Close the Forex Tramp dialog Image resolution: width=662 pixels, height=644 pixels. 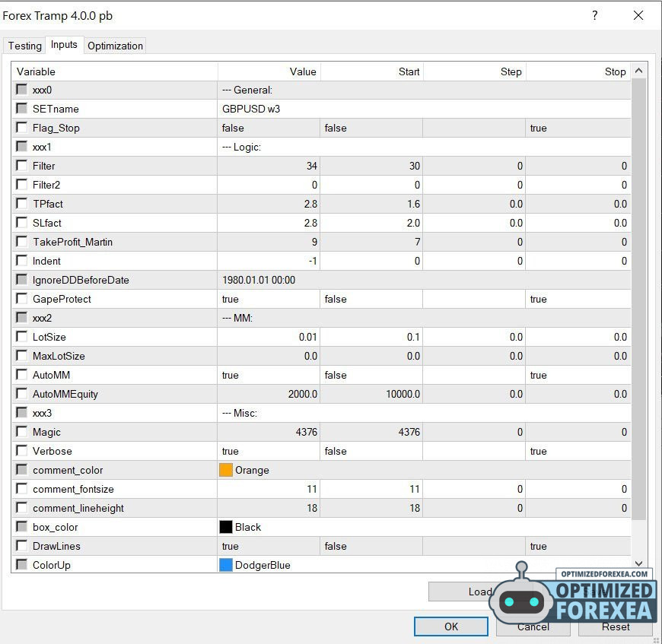(638, 16)
